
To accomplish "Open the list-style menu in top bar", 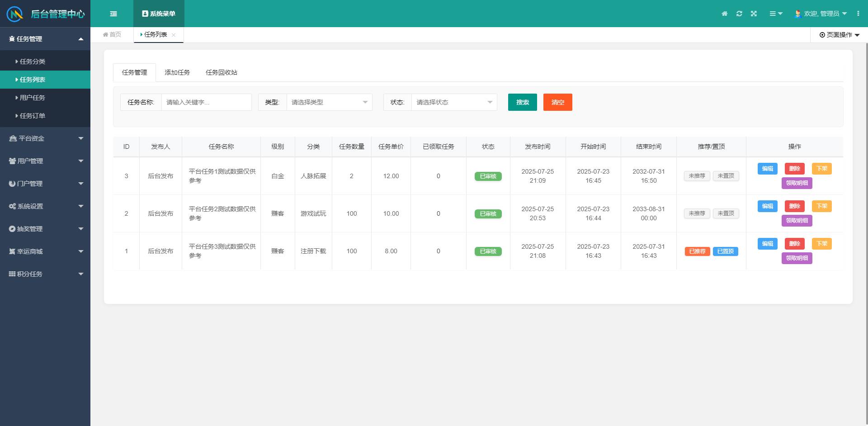I will point(776,14).
